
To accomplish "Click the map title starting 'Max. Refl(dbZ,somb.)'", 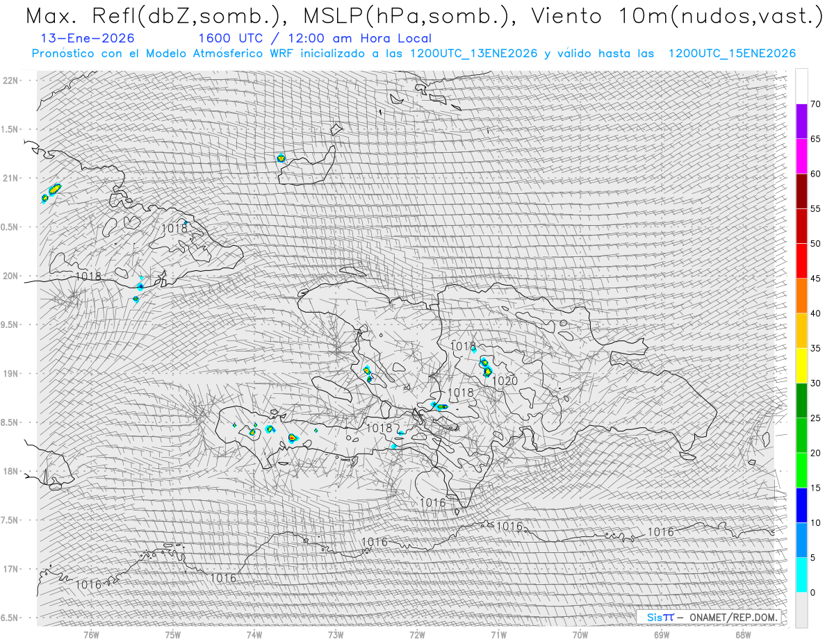I will click(x=423, y=15).
